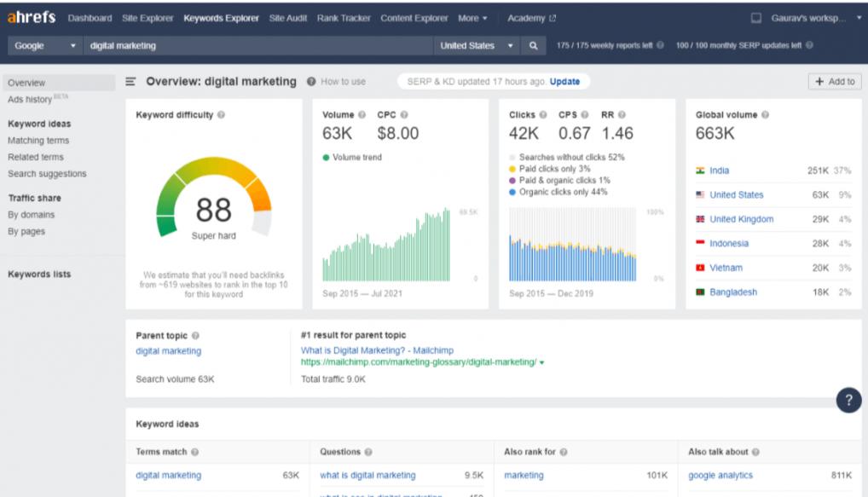Open India in Global volume list
Image resolution: width=868 pixels, height=497 pixels.
[719, 170]
